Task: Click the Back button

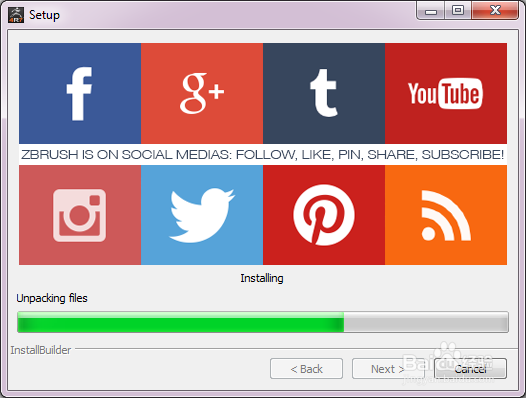Action: click(x=306, y=368)
